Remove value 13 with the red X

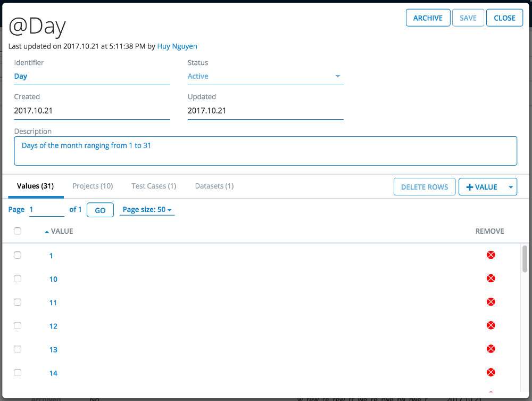coord(491,349)
